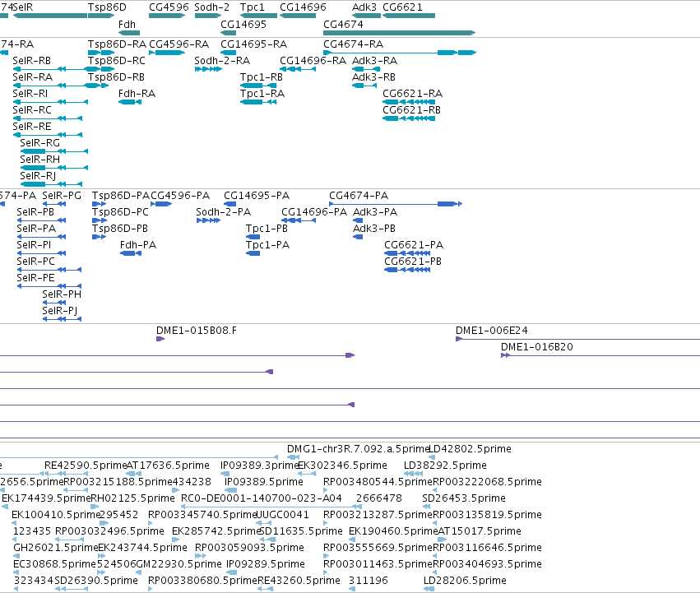Image resolution: width=700 pixels, height=593 pixels.
Task: Select the Sodh-2 gene label
Action: click(x=212, y=7)
